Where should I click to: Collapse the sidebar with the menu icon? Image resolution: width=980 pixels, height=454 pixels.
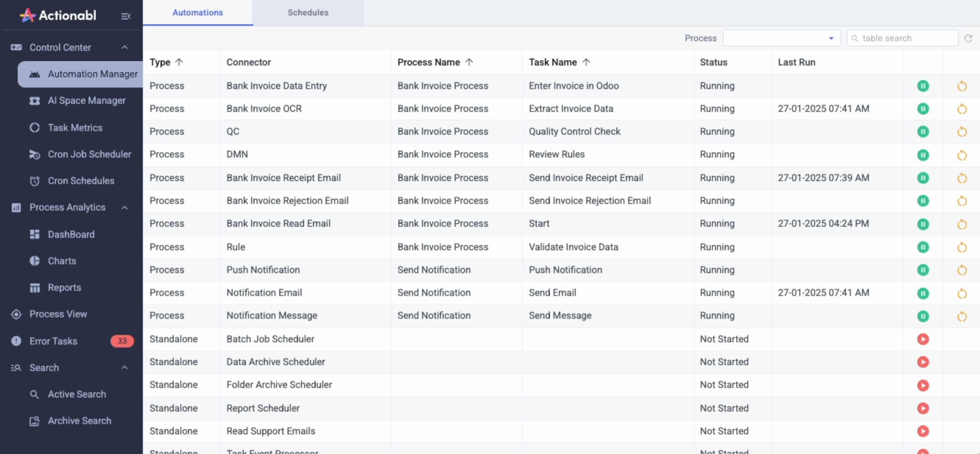click(125, 16)
